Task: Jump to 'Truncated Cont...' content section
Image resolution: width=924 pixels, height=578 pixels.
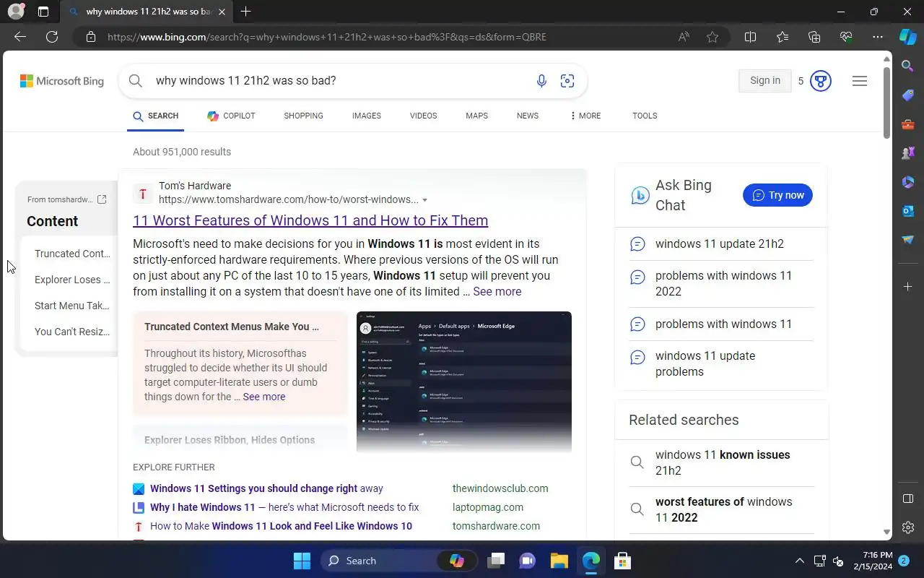Action: click(72, 254)
